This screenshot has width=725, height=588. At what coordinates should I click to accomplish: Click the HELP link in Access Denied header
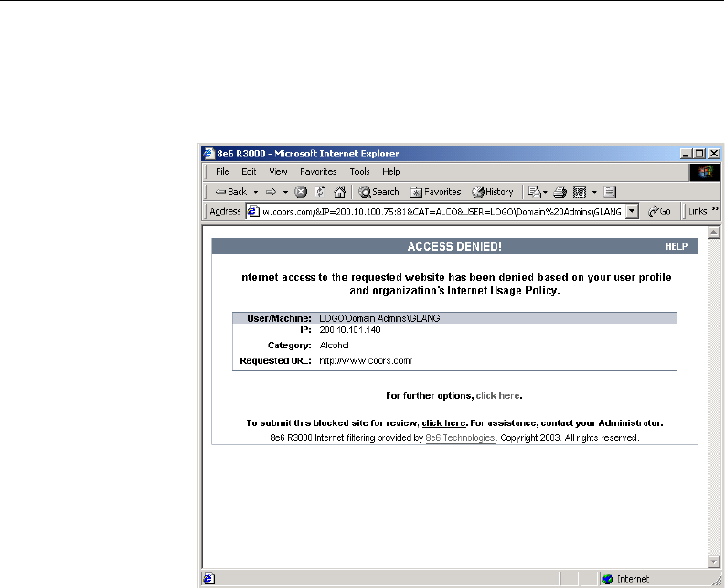tap(677, 247)
